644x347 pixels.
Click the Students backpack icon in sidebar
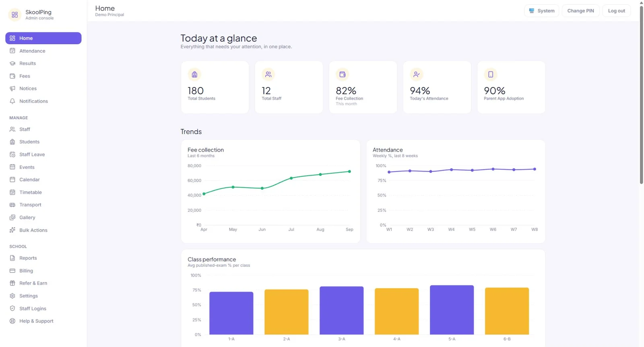tap(12, 142)
